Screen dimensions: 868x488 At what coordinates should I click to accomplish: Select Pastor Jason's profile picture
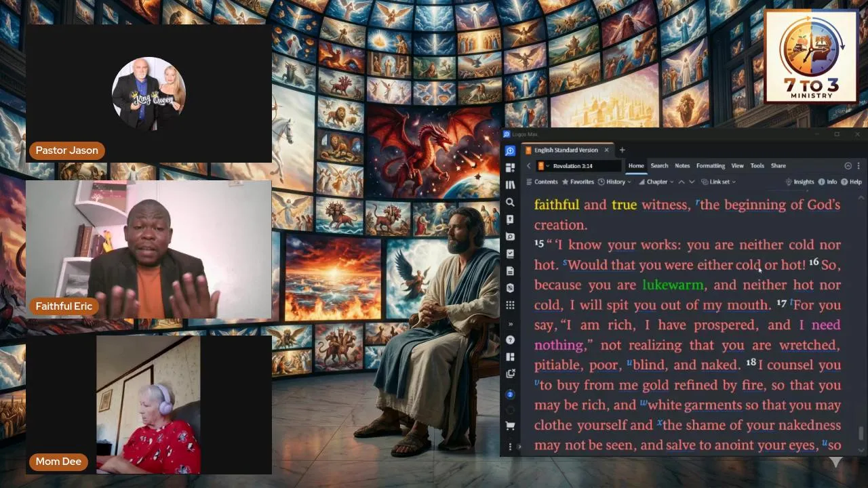(149, 94)
